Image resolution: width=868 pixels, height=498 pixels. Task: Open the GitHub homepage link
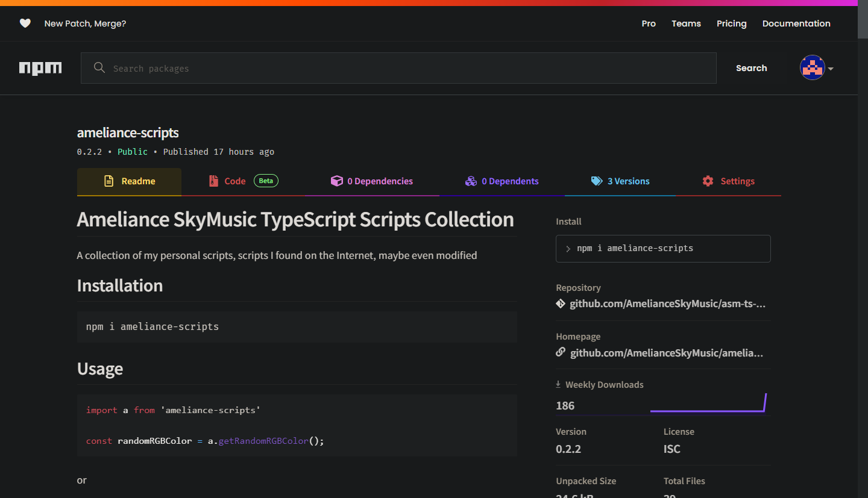[x=667, y=353]
